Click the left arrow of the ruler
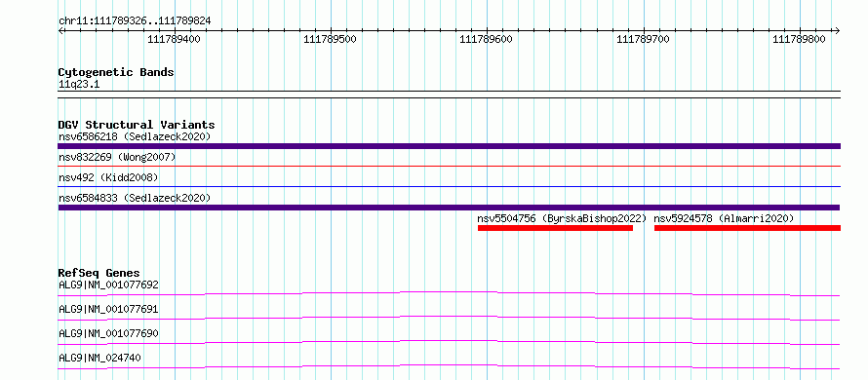Viewport: 868px width, 380px height. (x=60, y=30)
